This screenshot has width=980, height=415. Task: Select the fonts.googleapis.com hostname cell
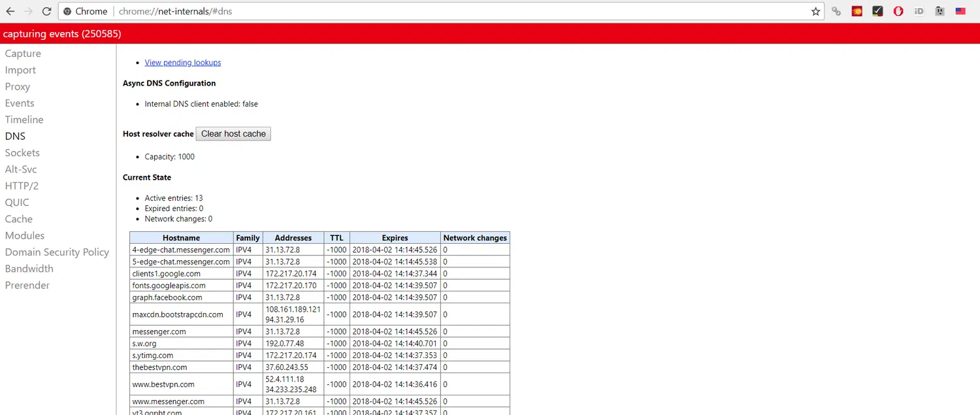(x=182, y=286)
